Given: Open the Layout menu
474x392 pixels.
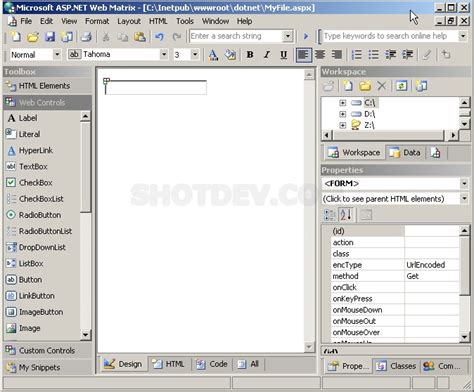Looking at the screenshot, I should pos(129,21).
